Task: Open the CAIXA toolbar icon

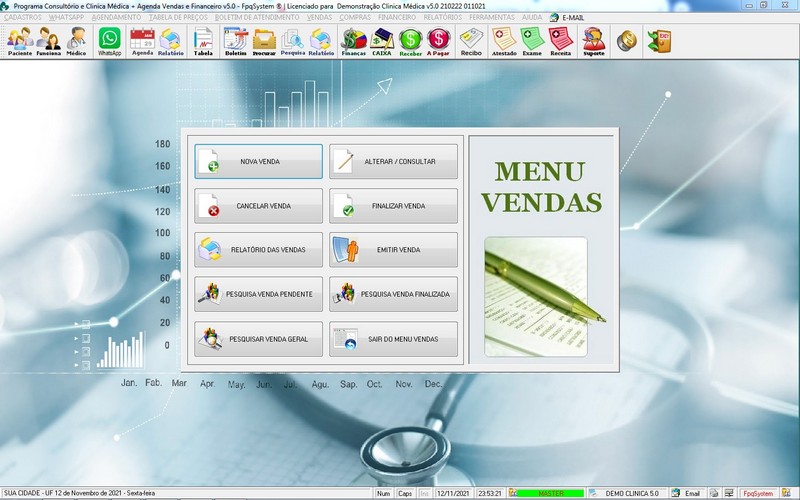Action: pos(382,41)
